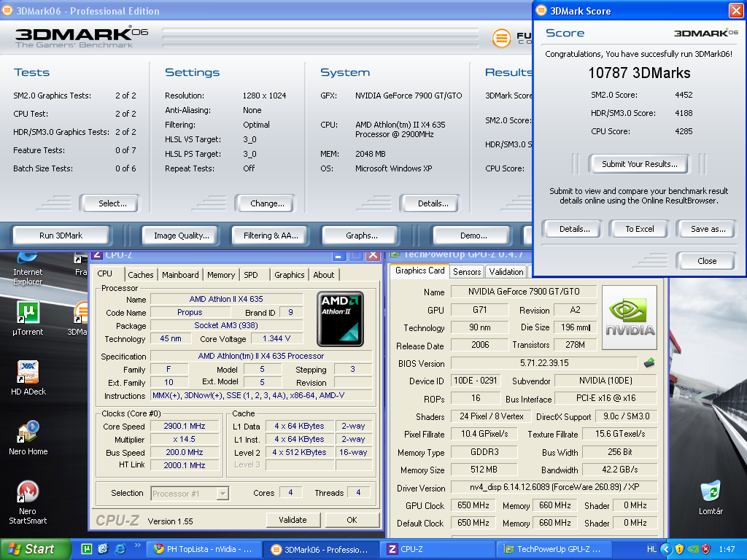Switch to TechPowerUp GPU-Z taskbar item
747x560 pixels.
coord(554,549)
